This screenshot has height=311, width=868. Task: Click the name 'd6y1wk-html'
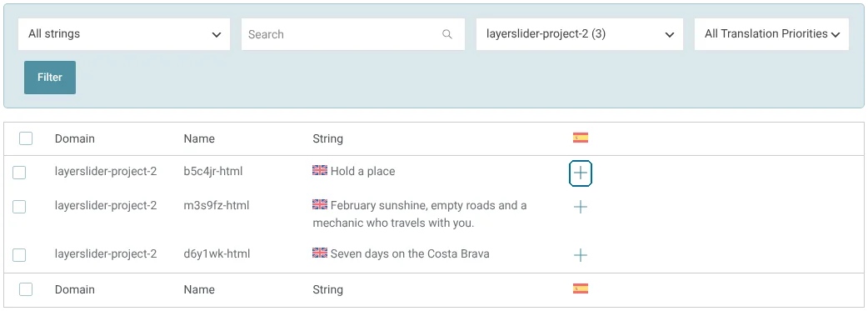217,254
